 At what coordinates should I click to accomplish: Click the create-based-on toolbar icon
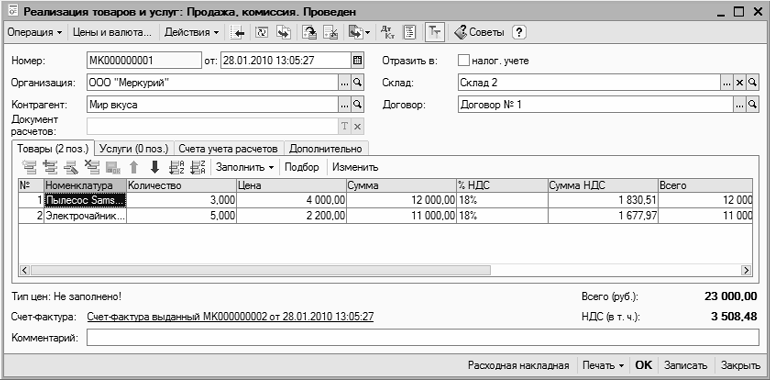pyautogui.click(x=355, y=33)
